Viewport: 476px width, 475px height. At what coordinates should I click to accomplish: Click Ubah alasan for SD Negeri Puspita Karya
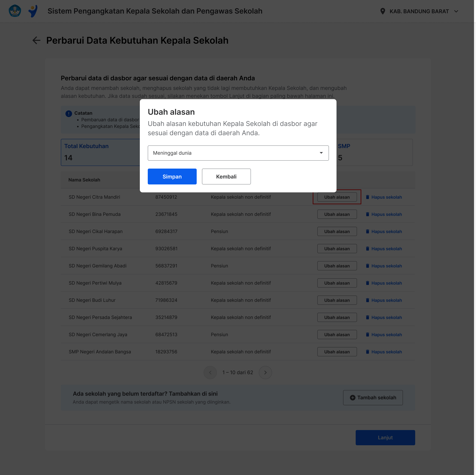(337, 249)
